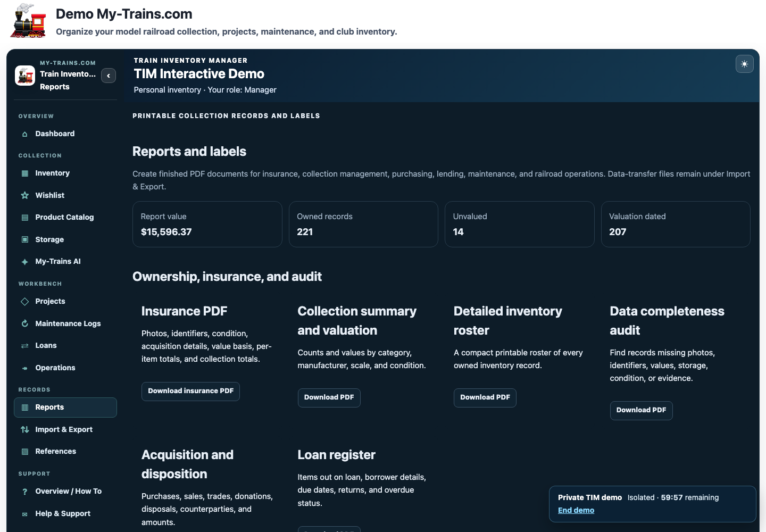Open the References page
766x532 pixels.
[x=65, y=451]
